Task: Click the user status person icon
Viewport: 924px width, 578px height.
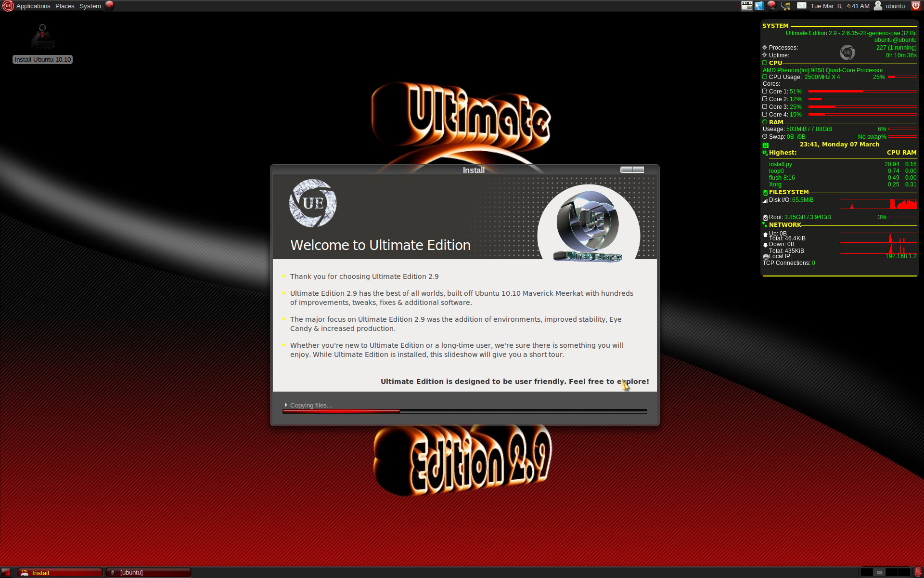Action: coord(878,6)
